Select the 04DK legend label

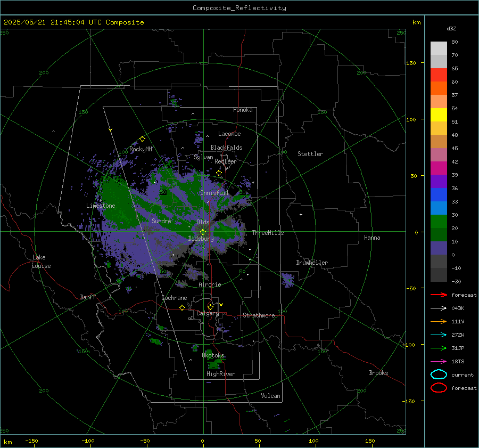[458, 308]
